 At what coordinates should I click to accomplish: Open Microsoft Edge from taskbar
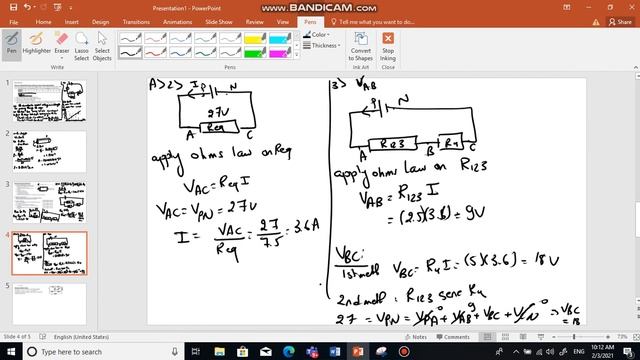[x=289, y=351]
